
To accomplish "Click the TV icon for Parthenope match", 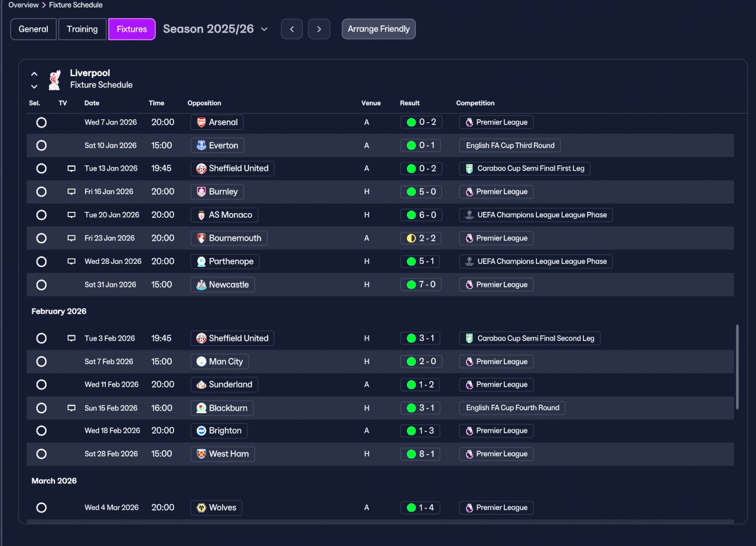I will coord(71,261).
